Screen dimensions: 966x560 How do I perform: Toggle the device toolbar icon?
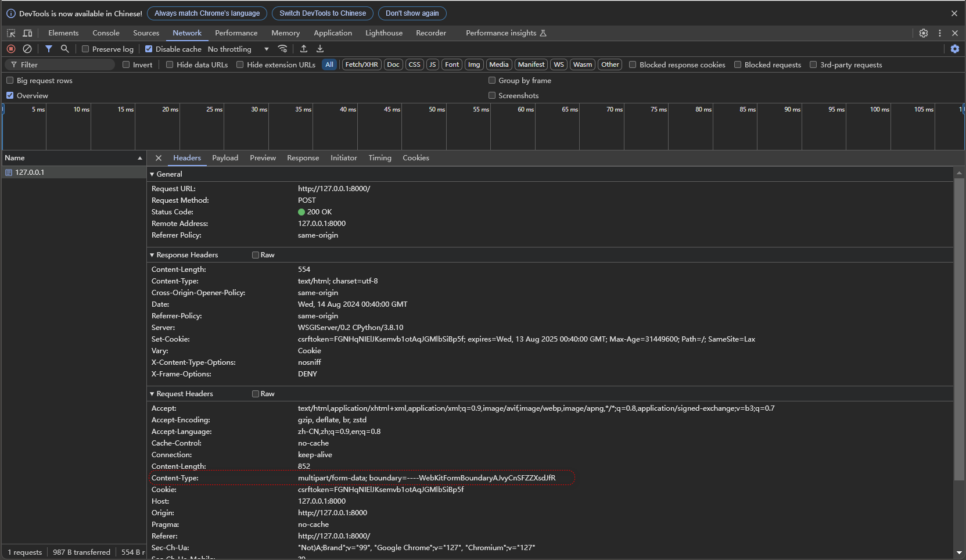coord(27,33)
